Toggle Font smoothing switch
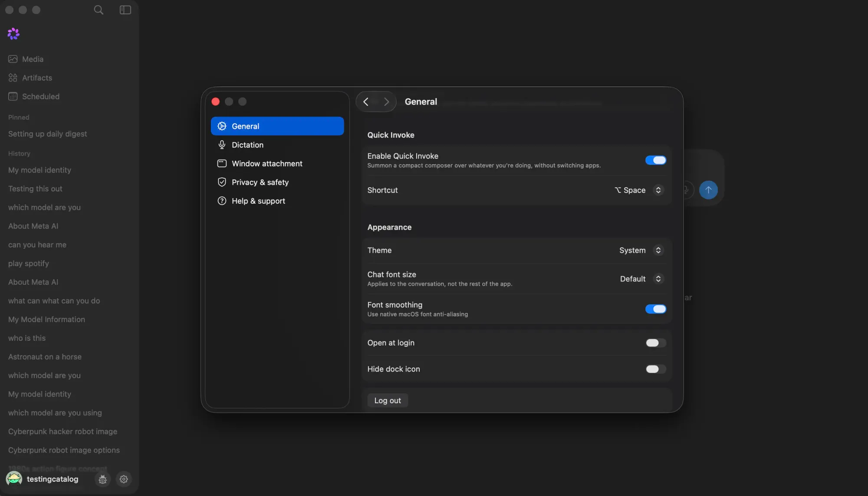 coord(656,309)
